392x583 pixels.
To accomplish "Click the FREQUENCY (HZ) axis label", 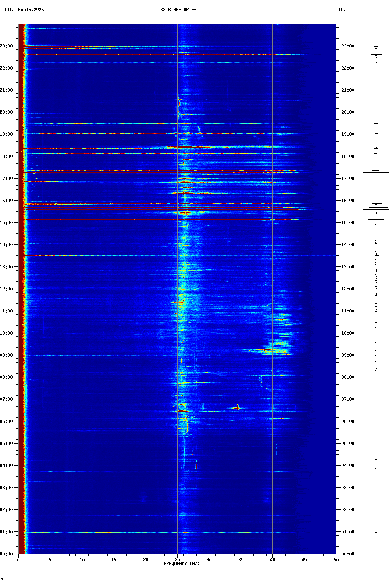I will click(x=182, y=564).
